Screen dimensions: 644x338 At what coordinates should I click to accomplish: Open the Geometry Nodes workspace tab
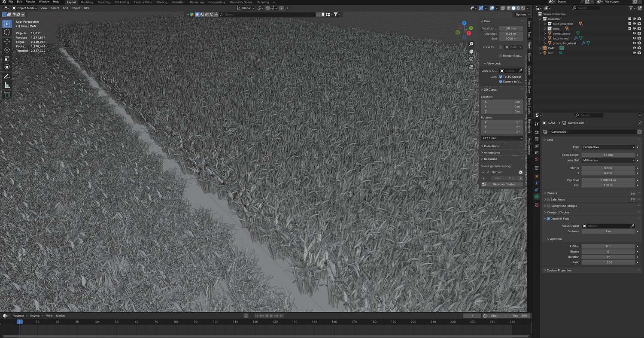[241, 2]
